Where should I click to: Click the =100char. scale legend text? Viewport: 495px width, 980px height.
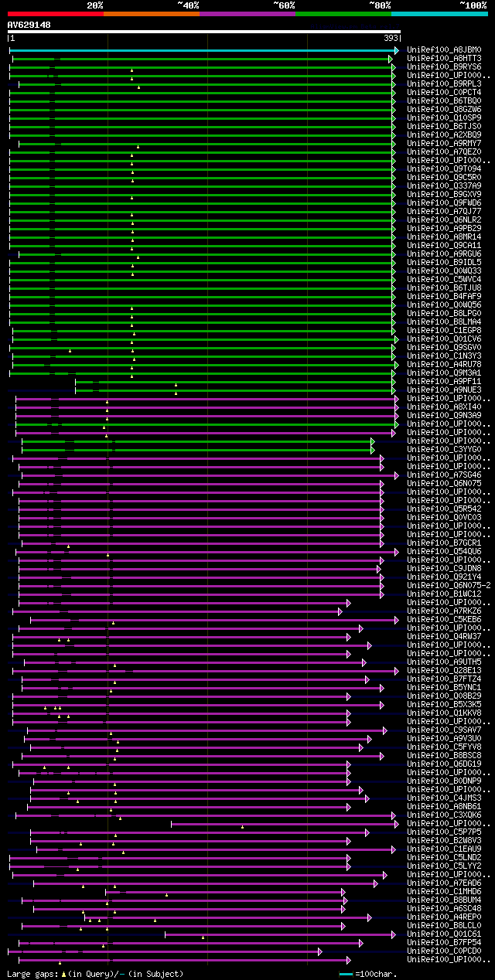377,974
